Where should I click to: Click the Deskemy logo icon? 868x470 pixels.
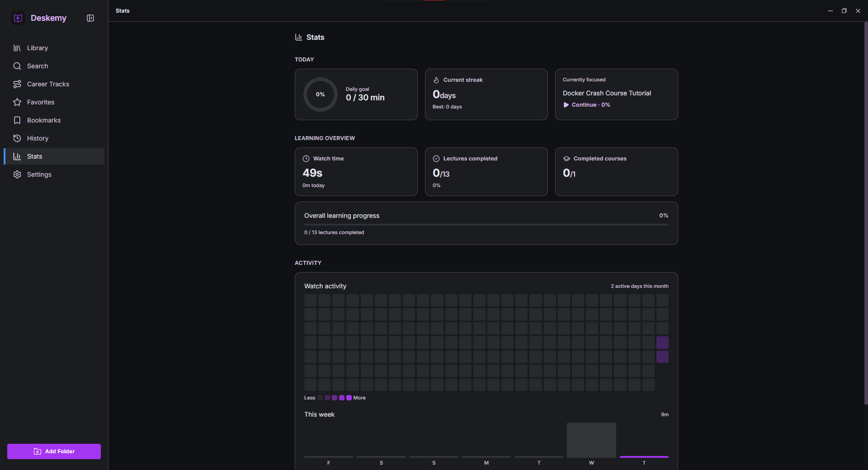tap(18, 18)
